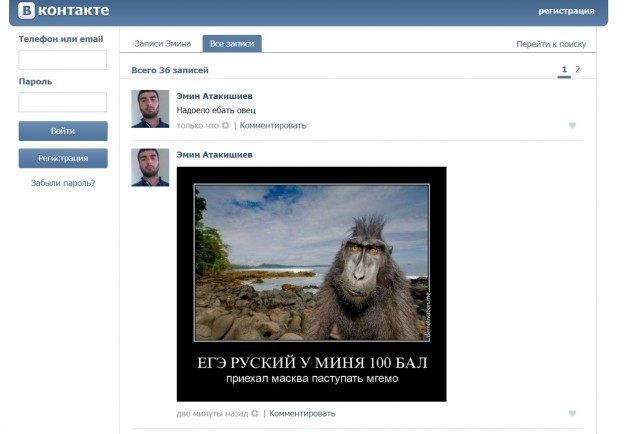Open the monkey demotivator image
Viewport: 640px width, 434px height.
(311, 284)
